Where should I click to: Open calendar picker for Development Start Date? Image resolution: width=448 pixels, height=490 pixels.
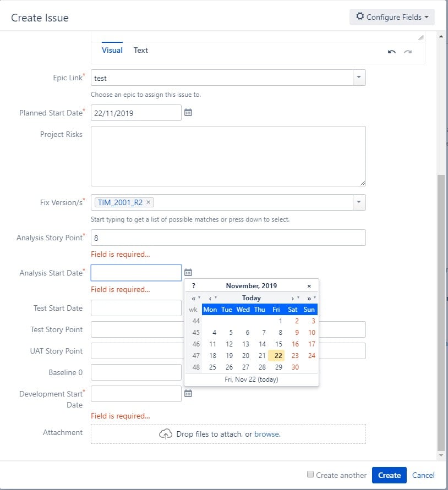coord(188,393)
